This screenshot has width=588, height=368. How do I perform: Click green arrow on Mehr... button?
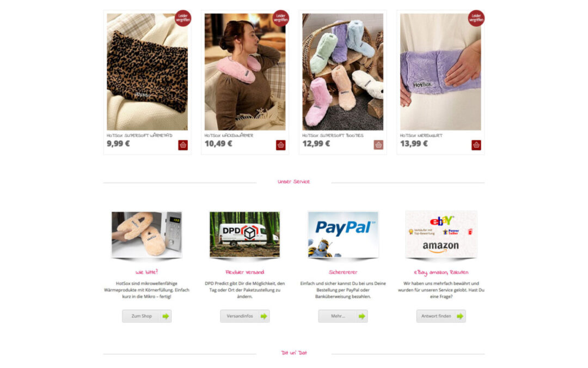click(x=362, y=316)
